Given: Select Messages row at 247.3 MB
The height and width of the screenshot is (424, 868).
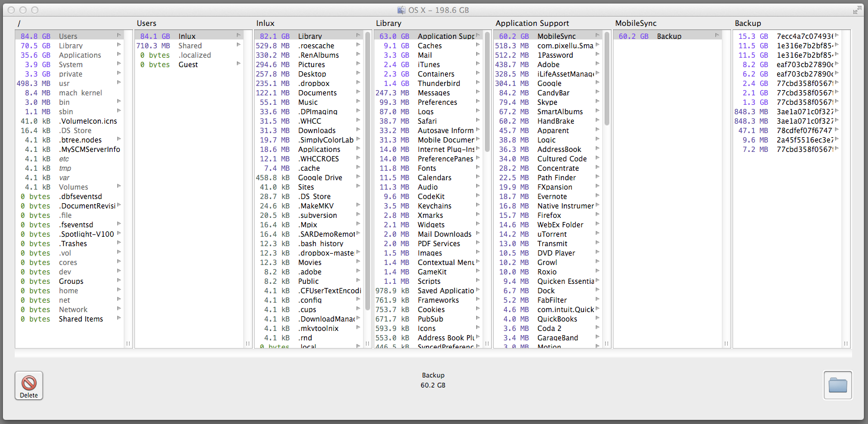Looking at the screenshot, I should point(428,92).
